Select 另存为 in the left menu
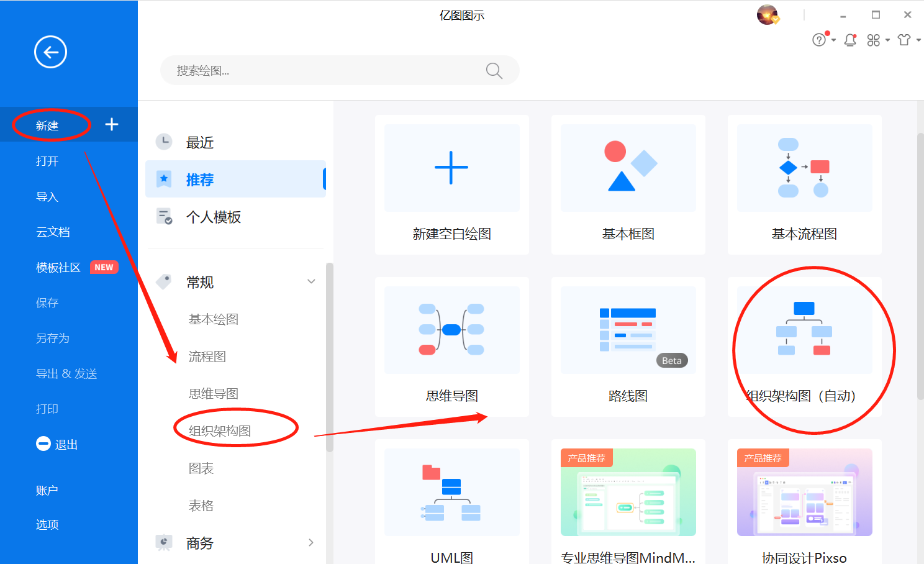This screenshot has height=564, width=924. click(53, 338)
